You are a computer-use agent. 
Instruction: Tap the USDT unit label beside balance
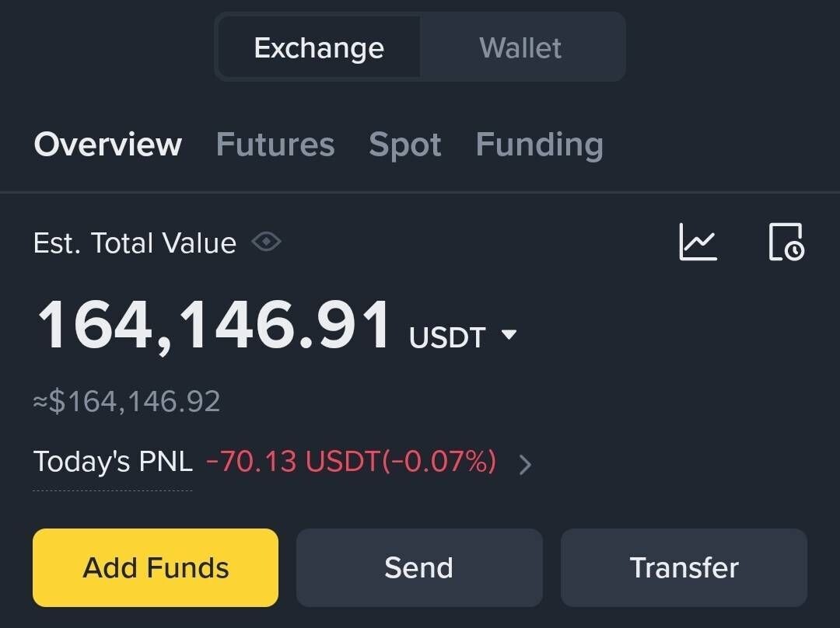(x=447, y=337)
